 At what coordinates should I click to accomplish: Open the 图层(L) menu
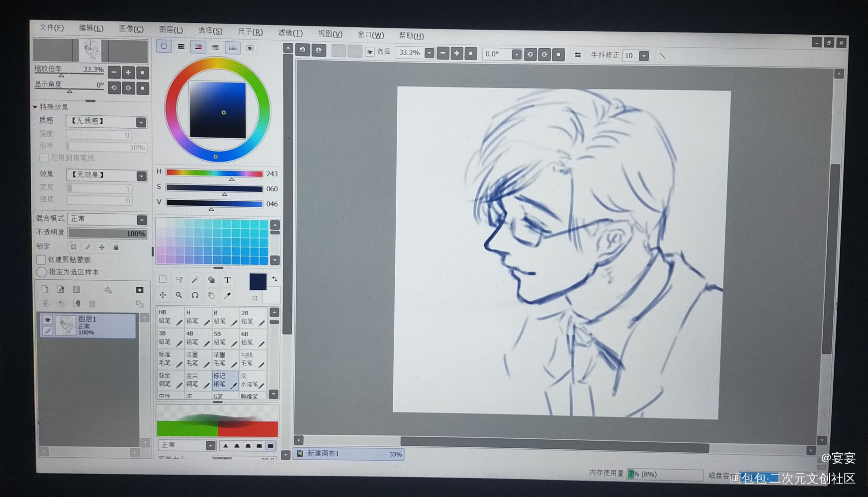pos(171,30)
